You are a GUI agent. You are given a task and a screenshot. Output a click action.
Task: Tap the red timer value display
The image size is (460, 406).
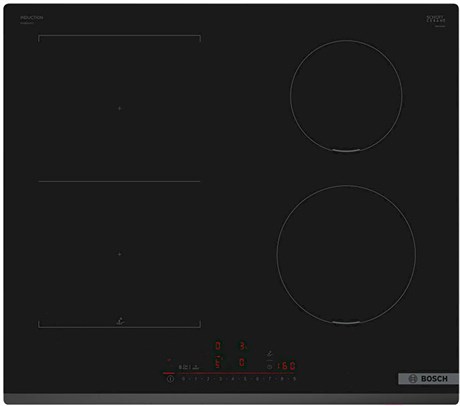286,366
